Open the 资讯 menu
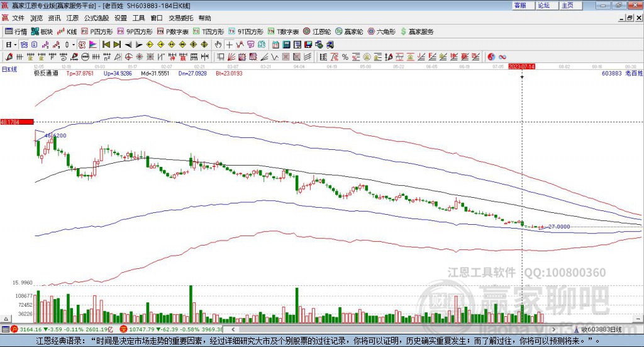The width and height of the screenshot is (644, 347). [54, 18]
